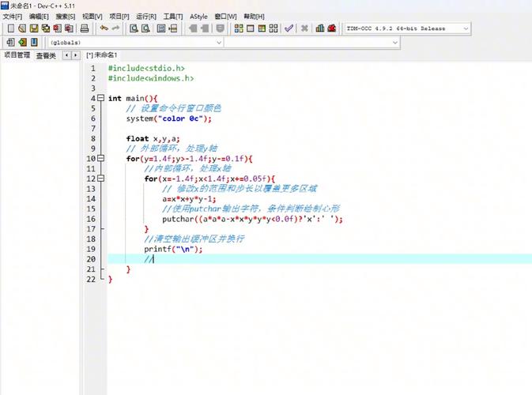Collapse the outer for loop fold at line 10
The width and height of the screenshot is (532, 395).
[100, 158]
